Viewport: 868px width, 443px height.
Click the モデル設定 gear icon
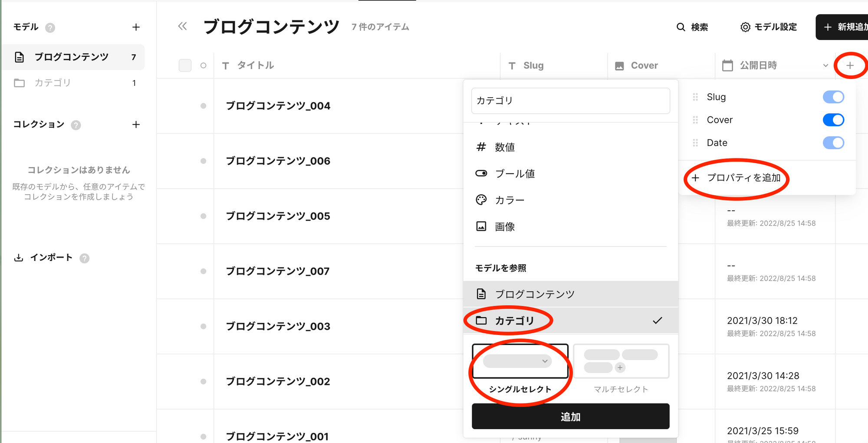point(745,27)
